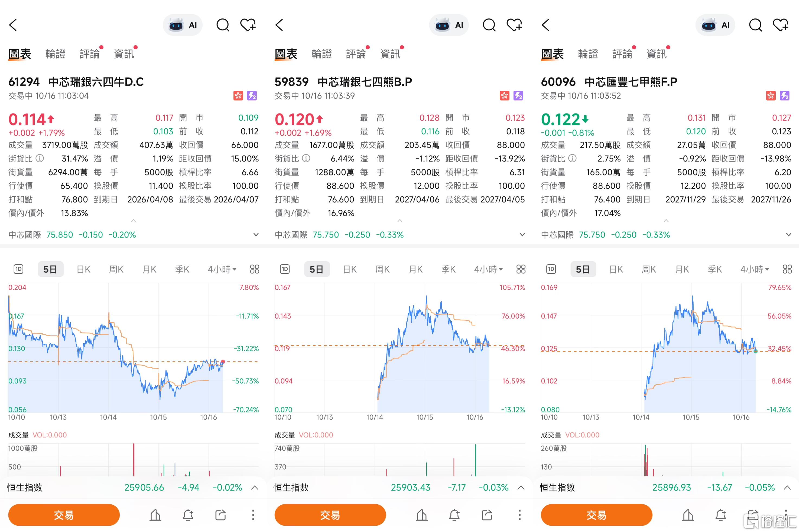Add 60096 to favorites with heart icon

coord(780,25)
